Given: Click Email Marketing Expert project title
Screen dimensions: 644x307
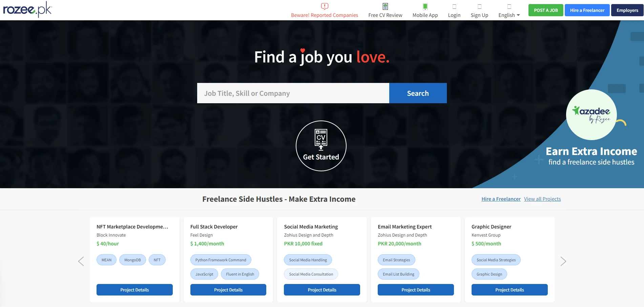Looking at the screenshot, I should coord(405,227).
